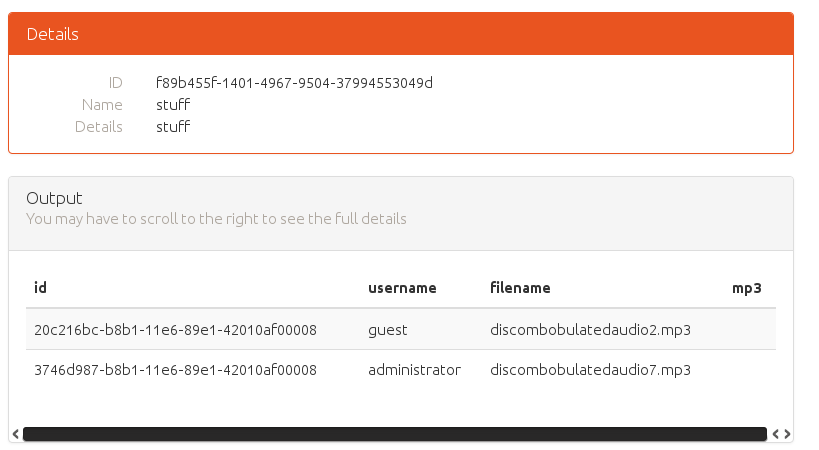
Task: Click the "guest" username cell
Action: pyautogui.click(x=388, y=329)
